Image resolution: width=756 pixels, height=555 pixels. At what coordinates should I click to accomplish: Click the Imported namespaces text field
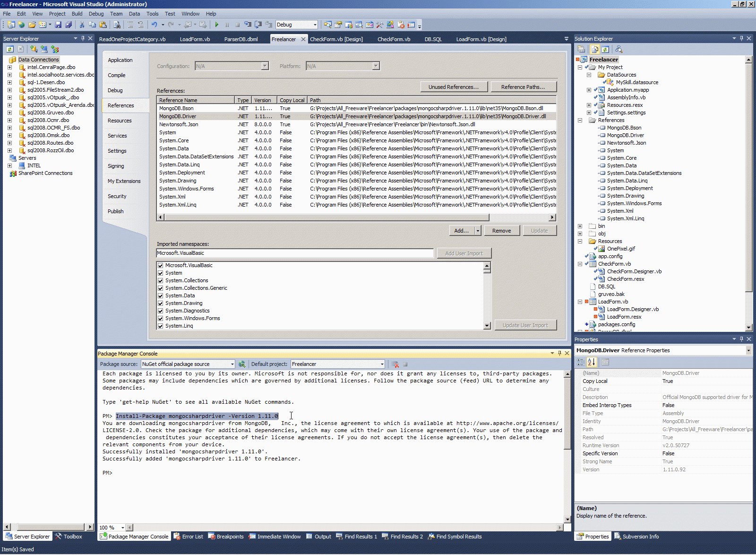(x=295, y=253)
